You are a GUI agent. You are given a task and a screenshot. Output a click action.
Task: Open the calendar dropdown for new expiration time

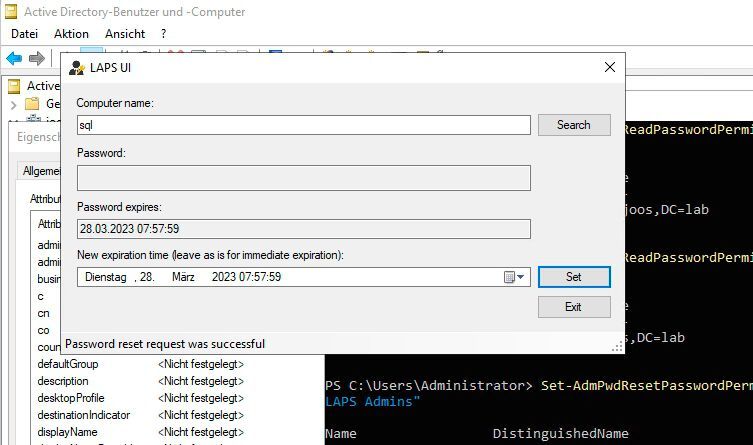tap(514, 277)
